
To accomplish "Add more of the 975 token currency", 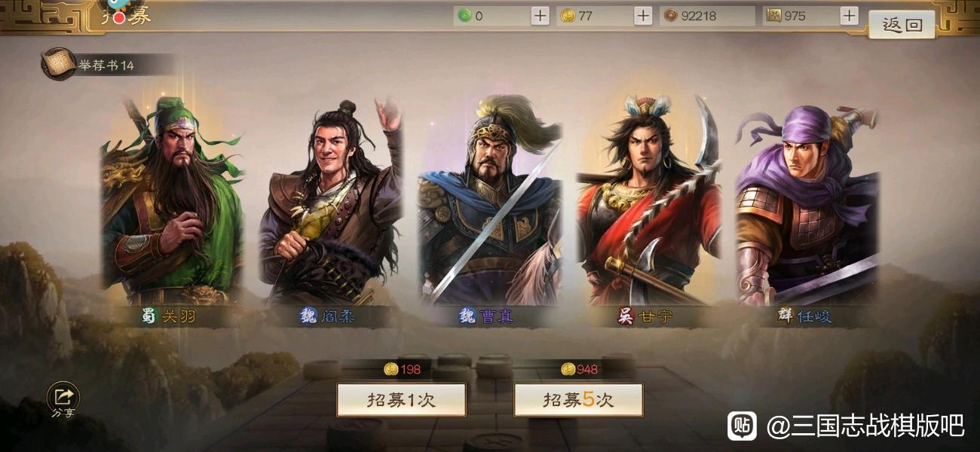I will [850, 16].
